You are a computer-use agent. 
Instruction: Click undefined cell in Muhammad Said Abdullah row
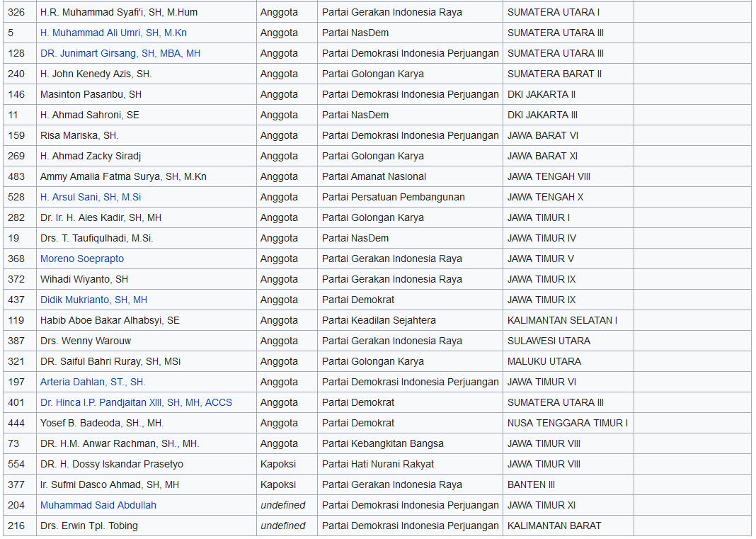[287, 505]
